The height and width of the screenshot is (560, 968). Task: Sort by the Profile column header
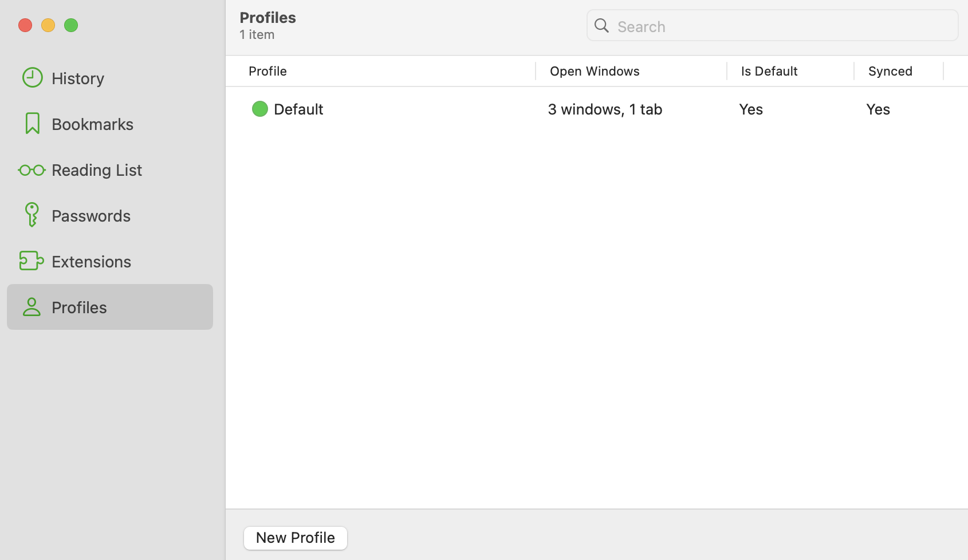(267, 71)
